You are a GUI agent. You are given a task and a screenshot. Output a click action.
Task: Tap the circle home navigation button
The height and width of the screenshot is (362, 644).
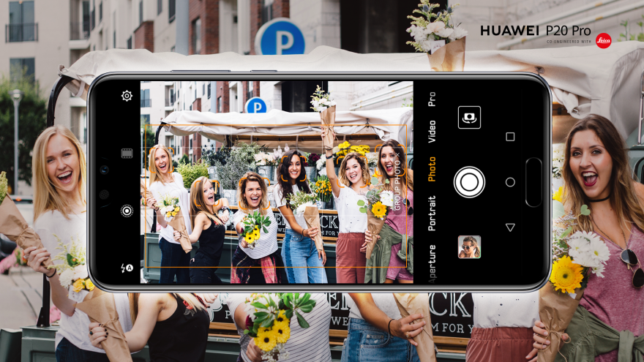click(510, 182)
